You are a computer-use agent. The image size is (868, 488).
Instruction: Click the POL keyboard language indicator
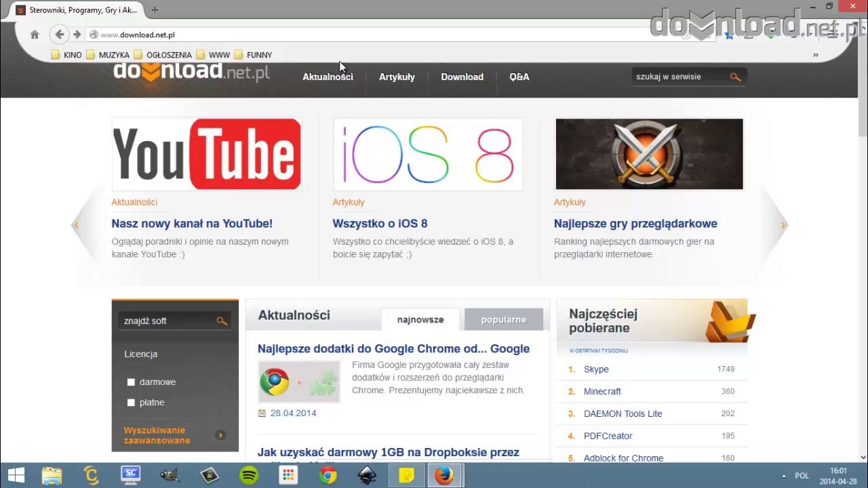click(x=802, y=476)
